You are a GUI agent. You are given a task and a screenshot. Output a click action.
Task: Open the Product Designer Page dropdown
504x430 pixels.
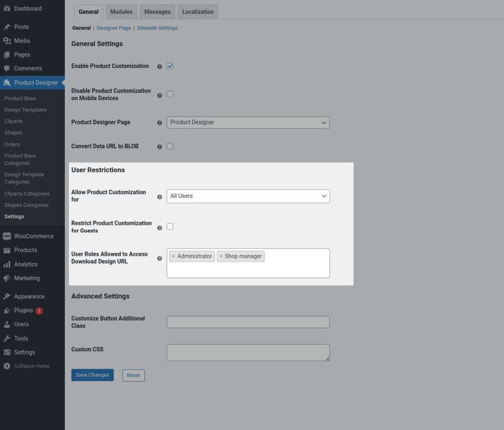click(x=248, y=123)
